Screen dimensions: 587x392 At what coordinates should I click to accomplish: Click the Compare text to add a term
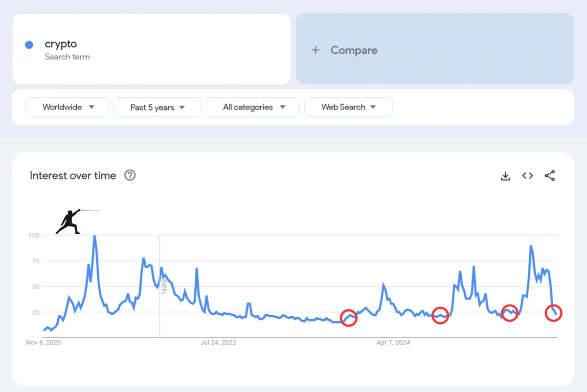[x=354, y=50]
